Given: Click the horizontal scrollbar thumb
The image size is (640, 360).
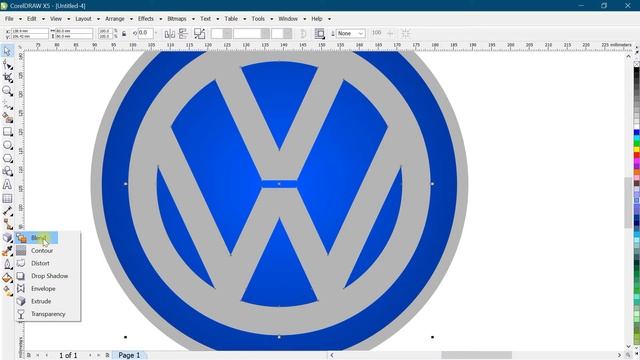Looking at the screenshot, I should tap(476, 355).
